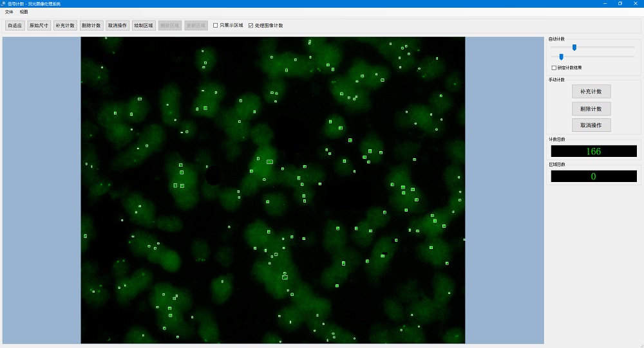Click the dark circular spot in fluorescence image

pos(213,176)
